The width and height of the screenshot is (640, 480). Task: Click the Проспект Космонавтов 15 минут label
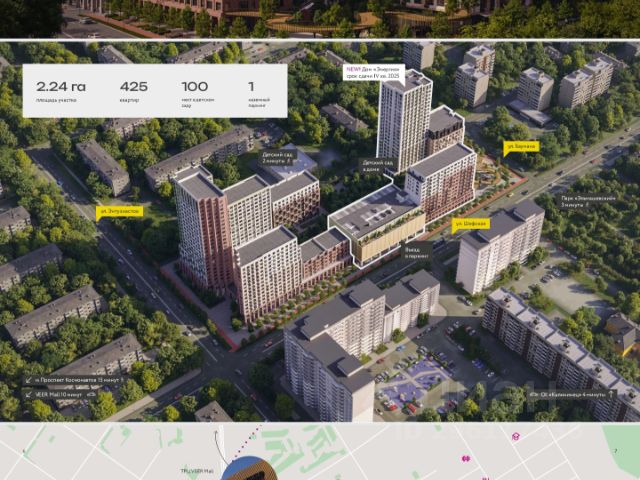click(74, 380)
